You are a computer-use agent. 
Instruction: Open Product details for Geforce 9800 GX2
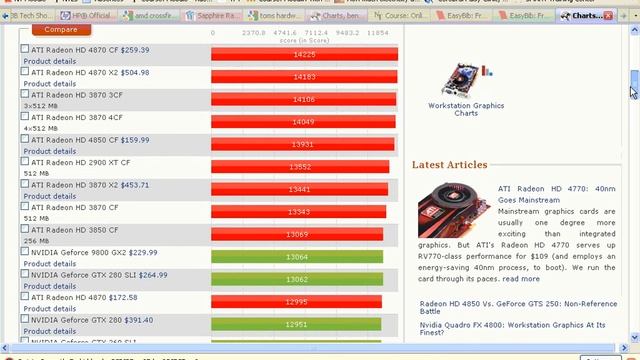click(x=50, y=264)
